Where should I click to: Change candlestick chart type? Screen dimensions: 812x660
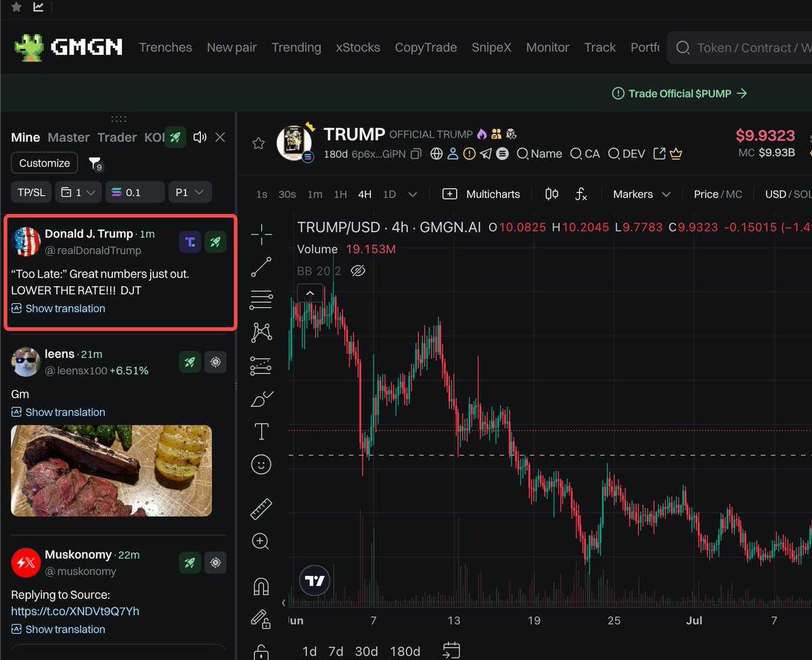[x=551, y=194]
